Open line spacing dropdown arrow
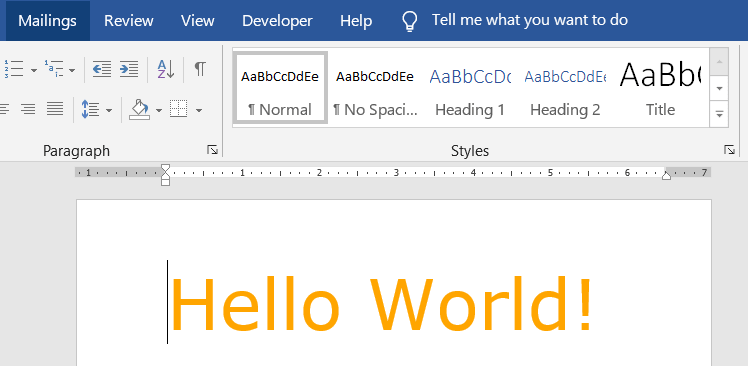Viewport: 748px width, 366px height. (x=109, y=111)
